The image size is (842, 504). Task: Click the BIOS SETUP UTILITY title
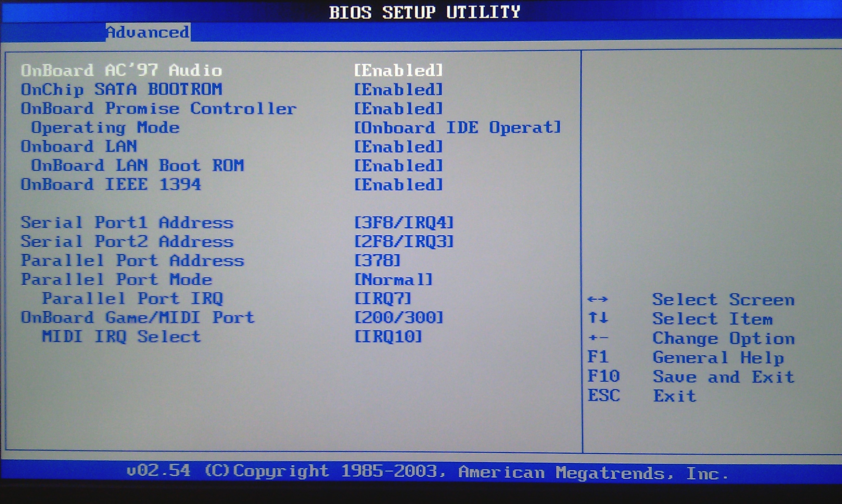pyautogui.click(x=425, y=13)
